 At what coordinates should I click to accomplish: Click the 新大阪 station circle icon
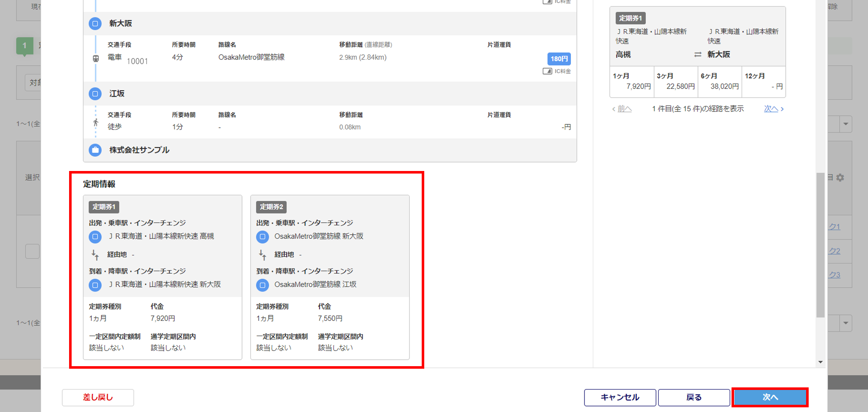[x=95, y=24]
